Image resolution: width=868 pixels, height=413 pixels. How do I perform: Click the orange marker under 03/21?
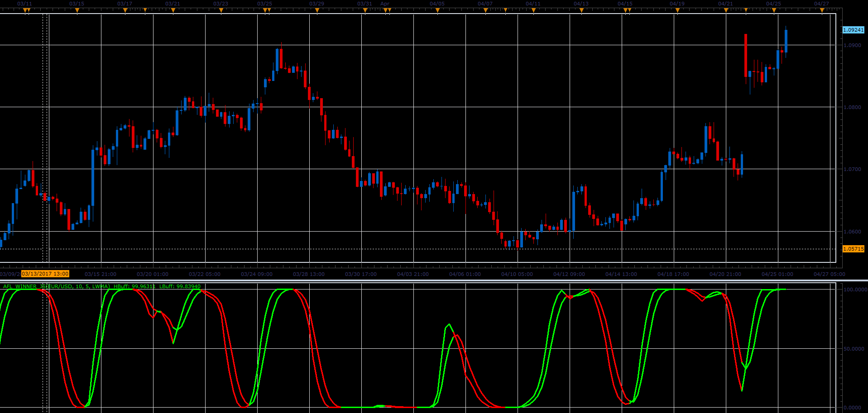(x=173, y=10)
